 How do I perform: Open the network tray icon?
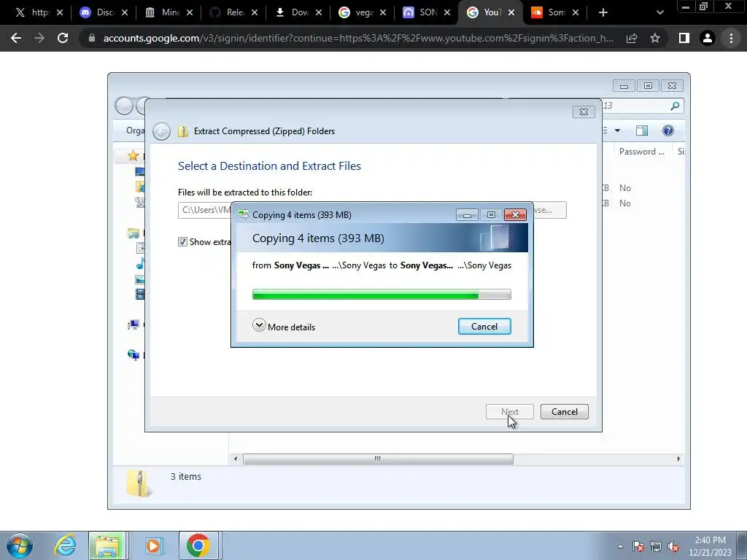tap(656, 546)
